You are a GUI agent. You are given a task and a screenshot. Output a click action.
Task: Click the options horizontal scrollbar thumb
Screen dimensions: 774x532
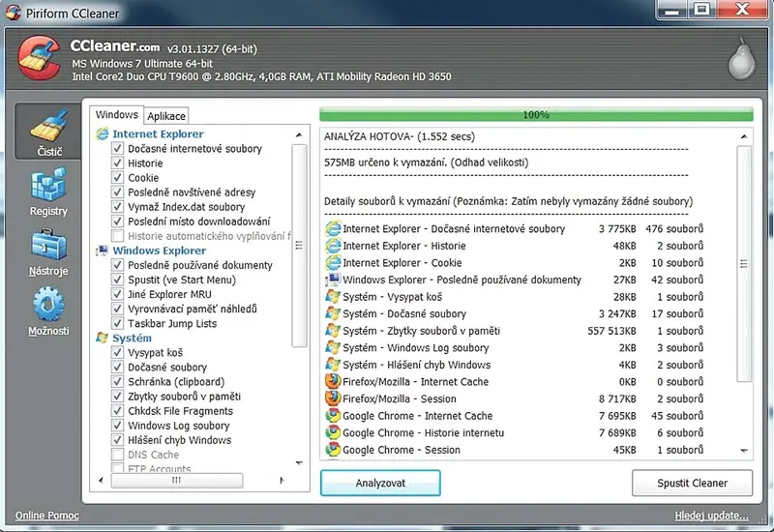(x=177, y=480)
